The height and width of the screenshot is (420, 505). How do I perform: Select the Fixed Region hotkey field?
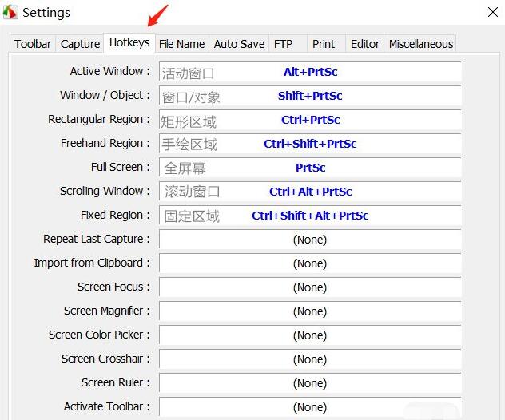pyautogui.click(x=310, y=216)
